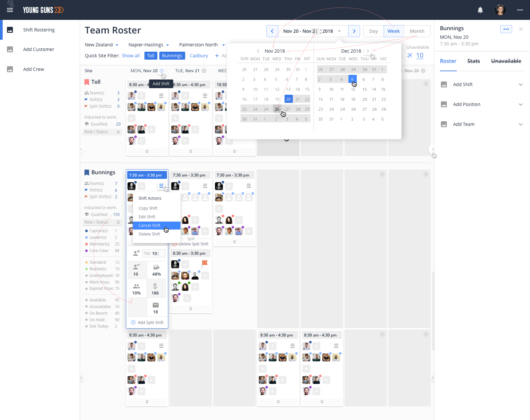Go to previous week arrow

pos(272,31)
